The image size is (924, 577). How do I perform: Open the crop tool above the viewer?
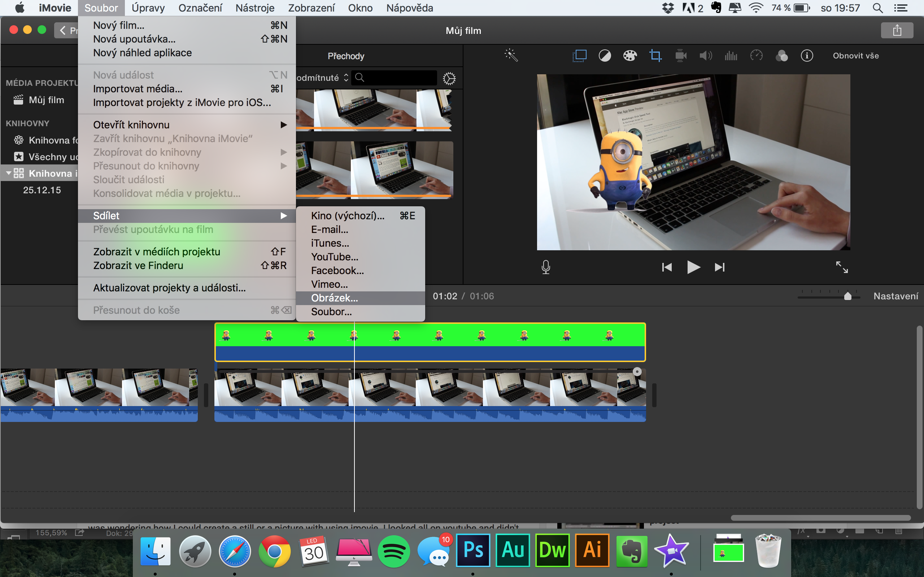(655, 55)
